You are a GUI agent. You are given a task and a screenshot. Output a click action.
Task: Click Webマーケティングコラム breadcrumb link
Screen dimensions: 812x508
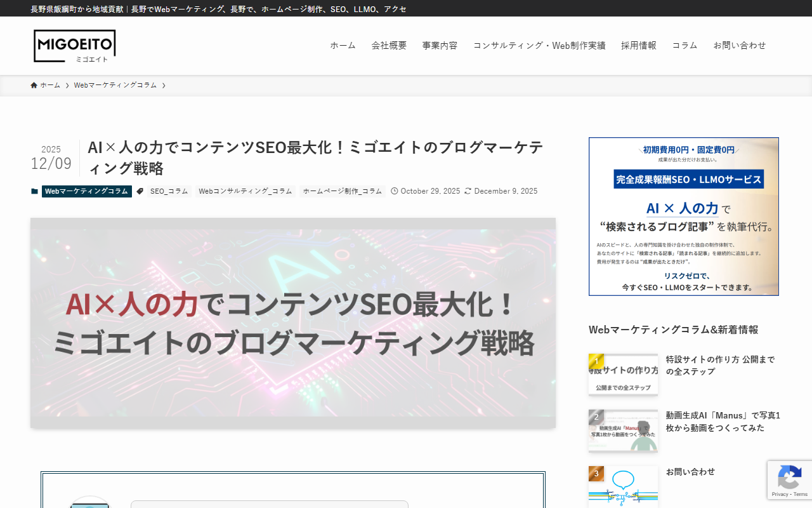pos(115,85)
